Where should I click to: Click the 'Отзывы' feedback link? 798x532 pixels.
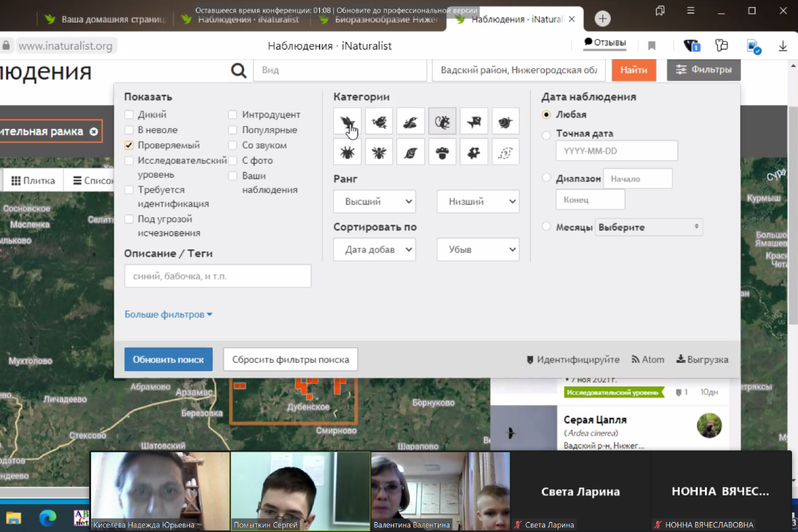coord(605,43)
